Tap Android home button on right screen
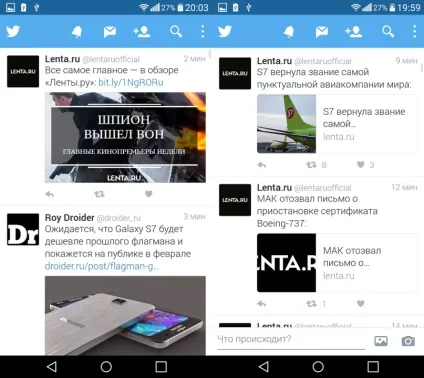Viewport: 424px width, 378px height. (x=318, y=367)
